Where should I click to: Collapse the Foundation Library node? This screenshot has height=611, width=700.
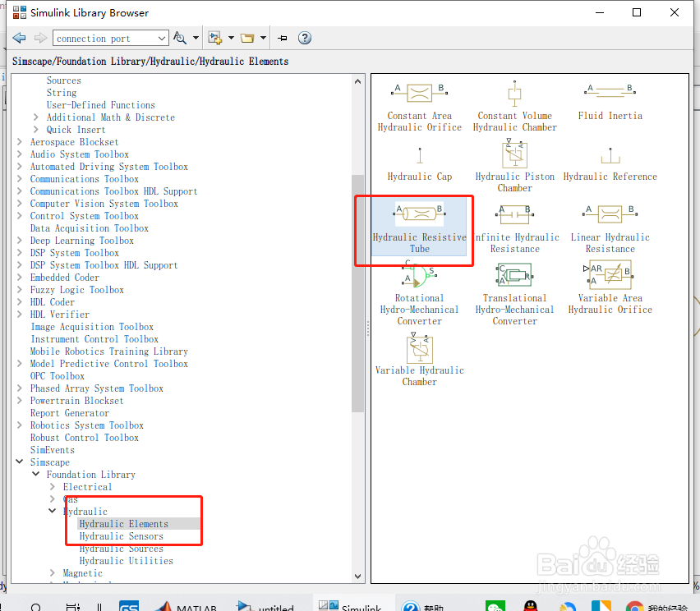pyautogui.click(x=35, y=474)
